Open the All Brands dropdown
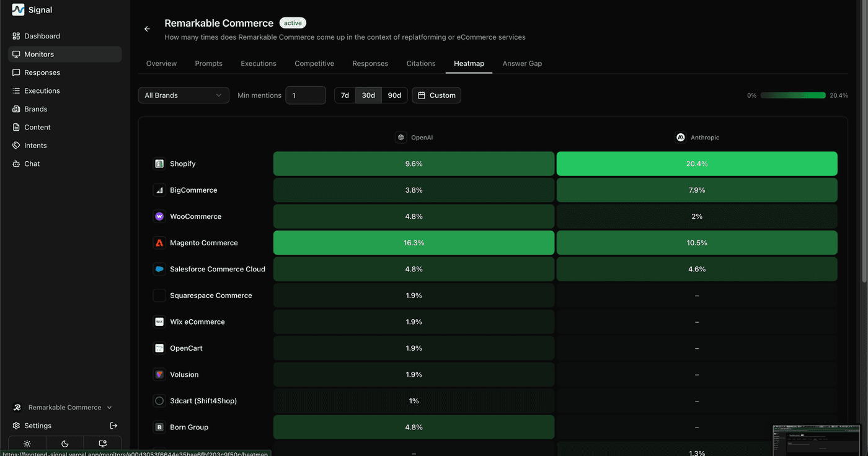868x456 pixels. [x=184, y=95]
